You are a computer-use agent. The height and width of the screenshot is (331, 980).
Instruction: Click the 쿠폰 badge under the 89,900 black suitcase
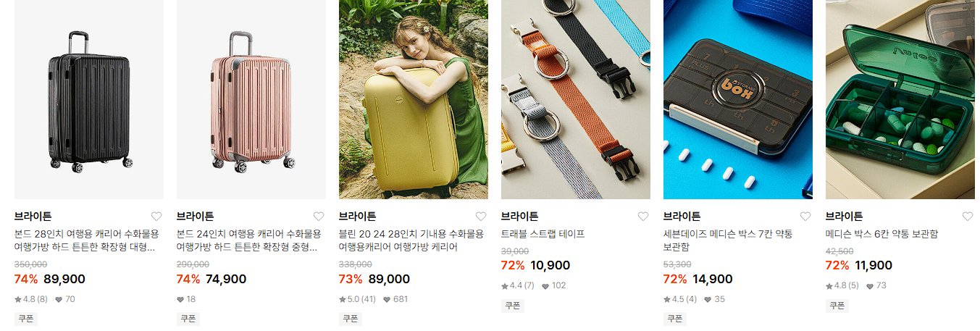pyautogui.click(x=26, y=319)
